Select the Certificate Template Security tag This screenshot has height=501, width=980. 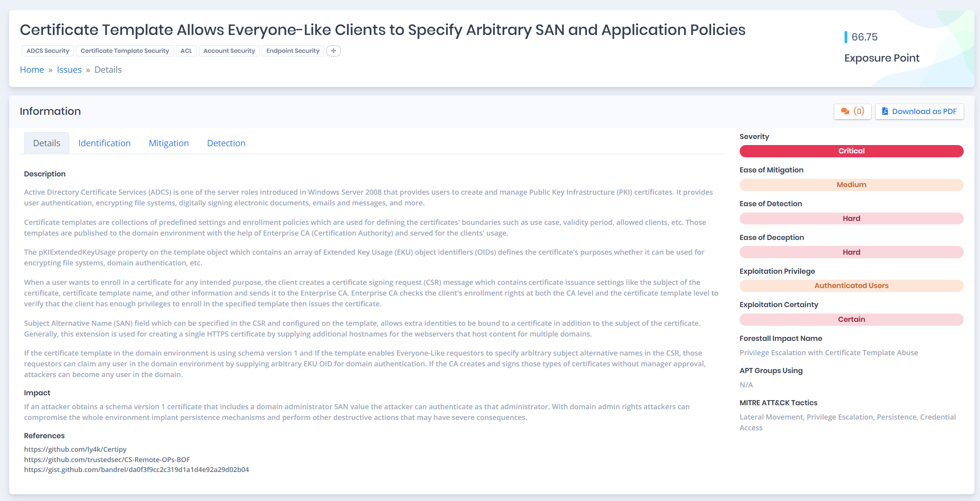click(125, 50)
